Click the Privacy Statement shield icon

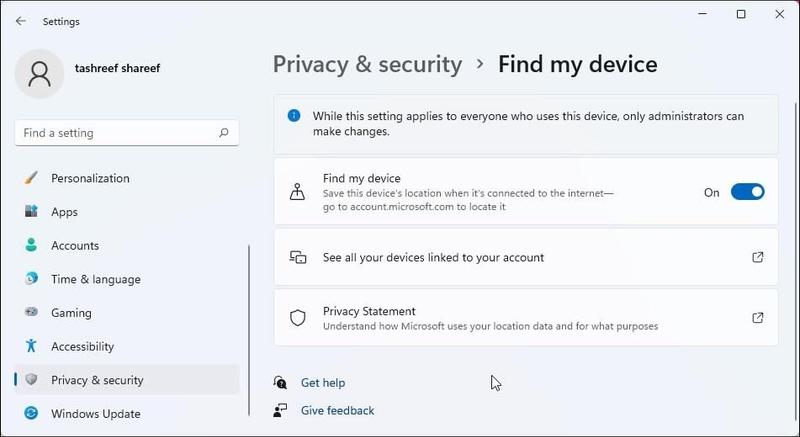(297, 318)
